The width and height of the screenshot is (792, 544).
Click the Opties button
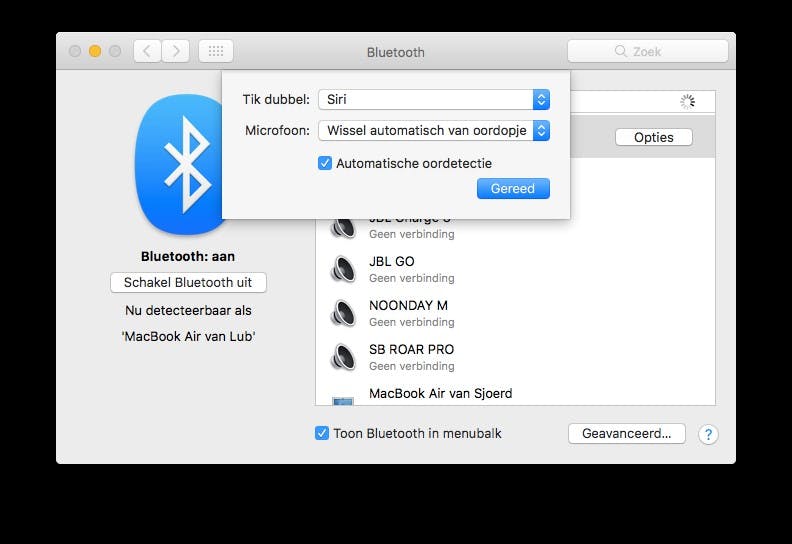pos(654,137)
